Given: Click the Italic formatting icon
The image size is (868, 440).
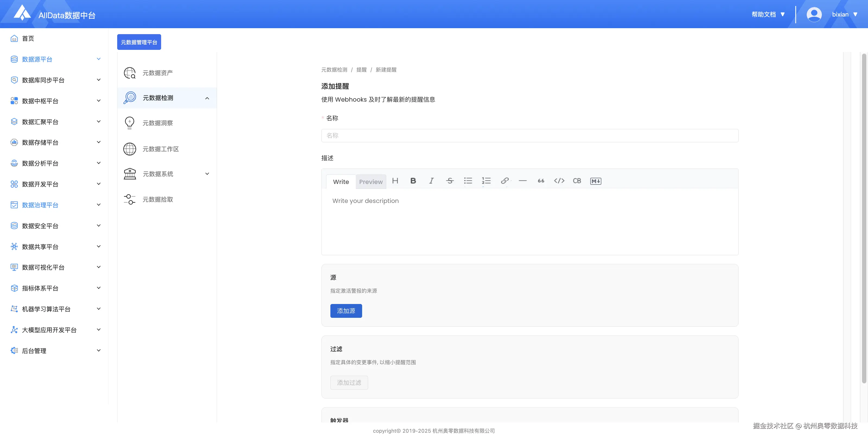Looking at the screenshot, I should tap(431, 181).
